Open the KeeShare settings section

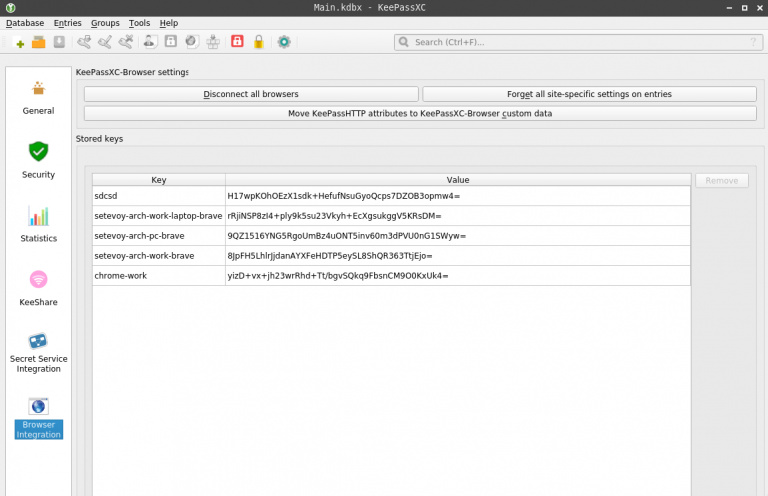[38, 288]
